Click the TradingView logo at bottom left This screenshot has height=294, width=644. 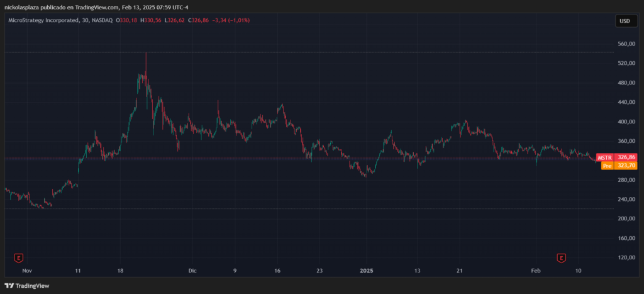coord(28,286)
